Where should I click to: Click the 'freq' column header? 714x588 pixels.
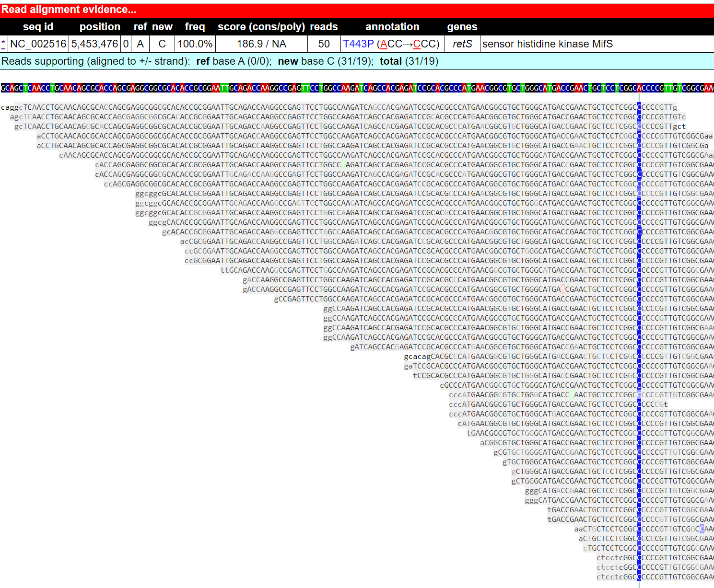click(195, 27)
